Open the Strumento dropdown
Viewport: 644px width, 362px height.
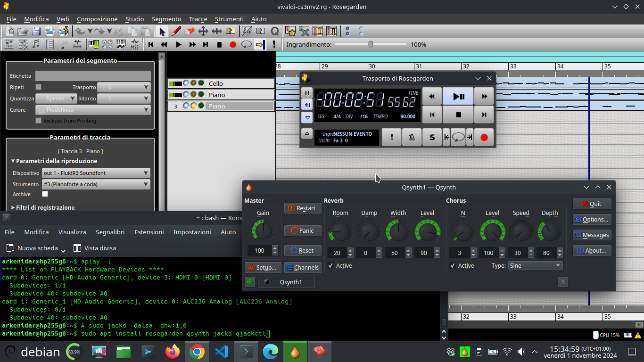(x=96, y=184)
